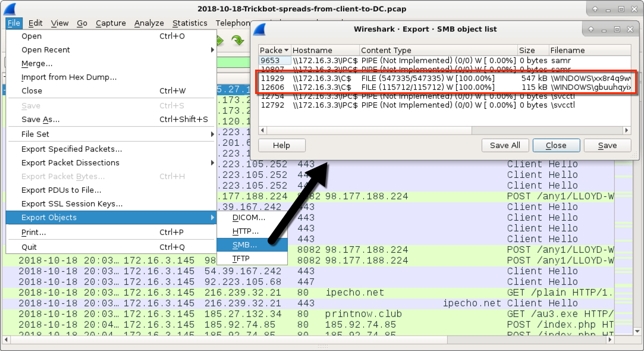
Task: Open the Edit menu
Action: (35, 23)
